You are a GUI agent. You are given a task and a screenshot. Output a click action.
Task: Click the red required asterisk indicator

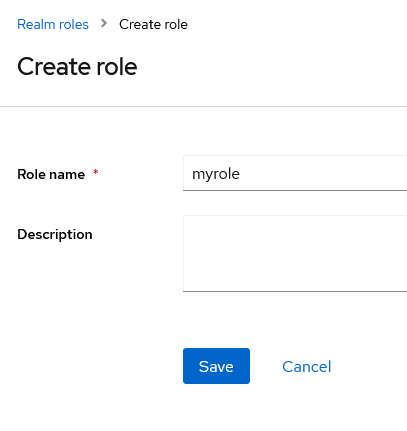point(96,172)
